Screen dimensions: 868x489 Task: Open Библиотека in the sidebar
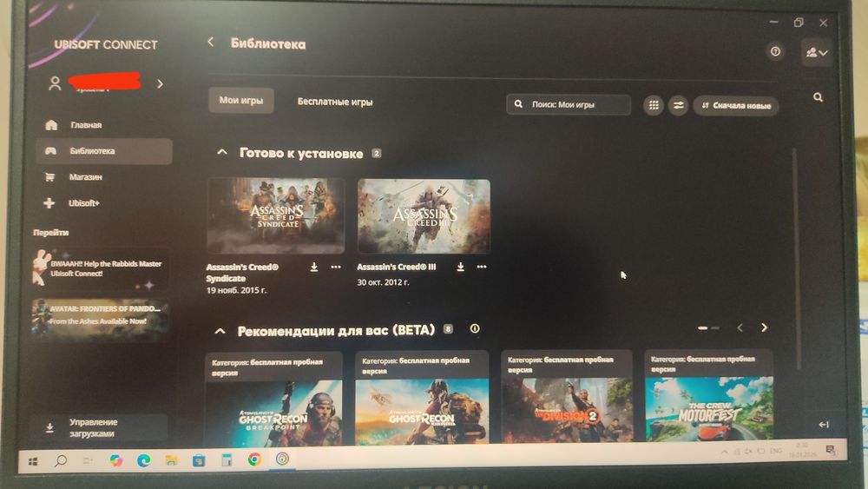pos(104,150)
